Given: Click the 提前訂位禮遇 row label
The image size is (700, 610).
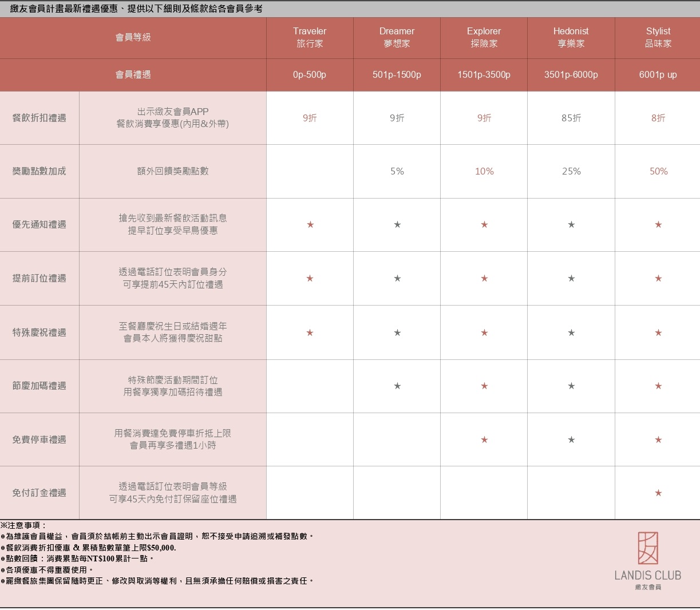Looking at the screenshot, I should pos(39,278).
